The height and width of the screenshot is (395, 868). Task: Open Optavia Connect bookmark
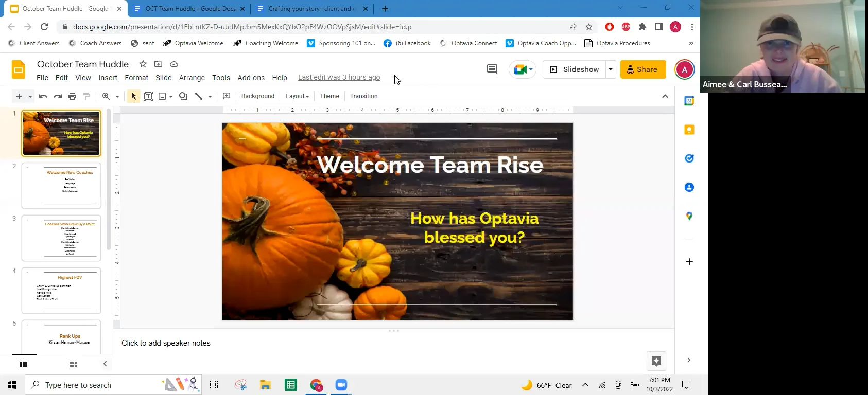click(x=468, y=43)
